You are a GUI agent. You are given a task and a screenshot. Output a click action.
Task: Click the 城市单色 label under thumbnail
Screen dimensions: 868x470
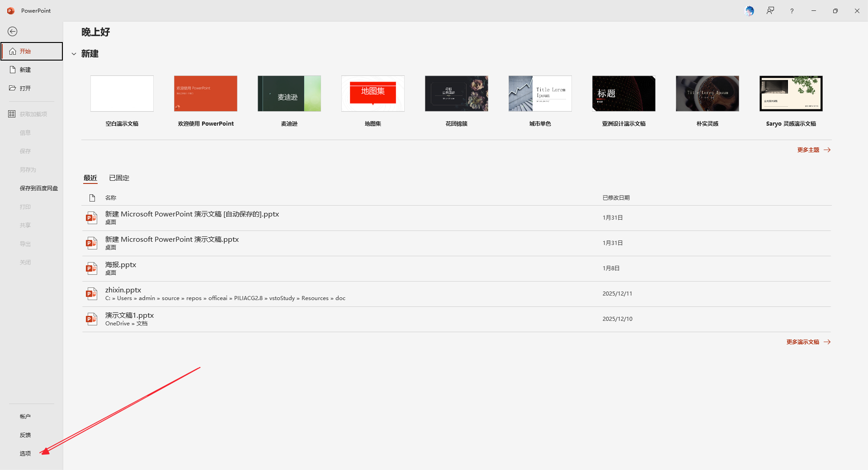pos(540,123)
